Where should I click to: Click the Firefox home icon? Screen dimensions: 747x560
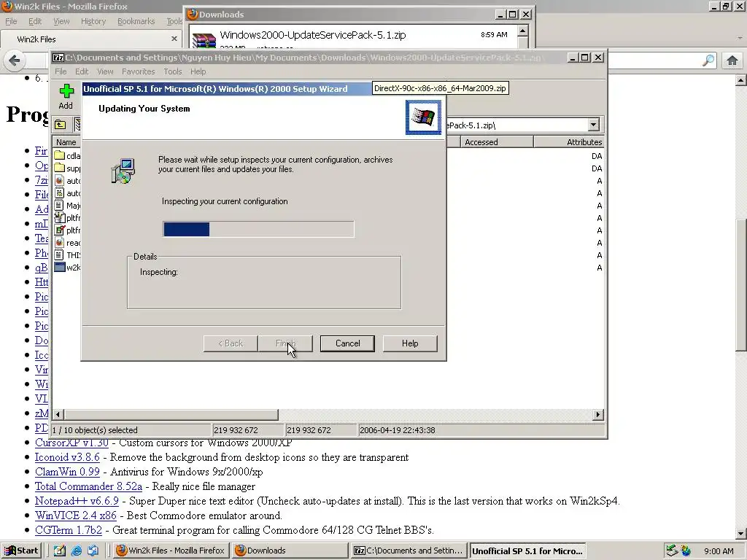(732, 61)
